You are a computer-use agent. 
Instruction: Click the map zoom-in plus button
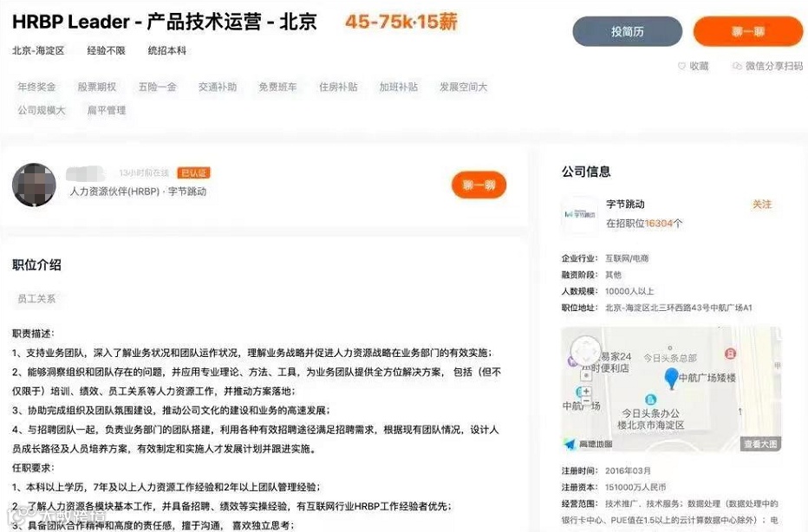click(x=586, y=391)
